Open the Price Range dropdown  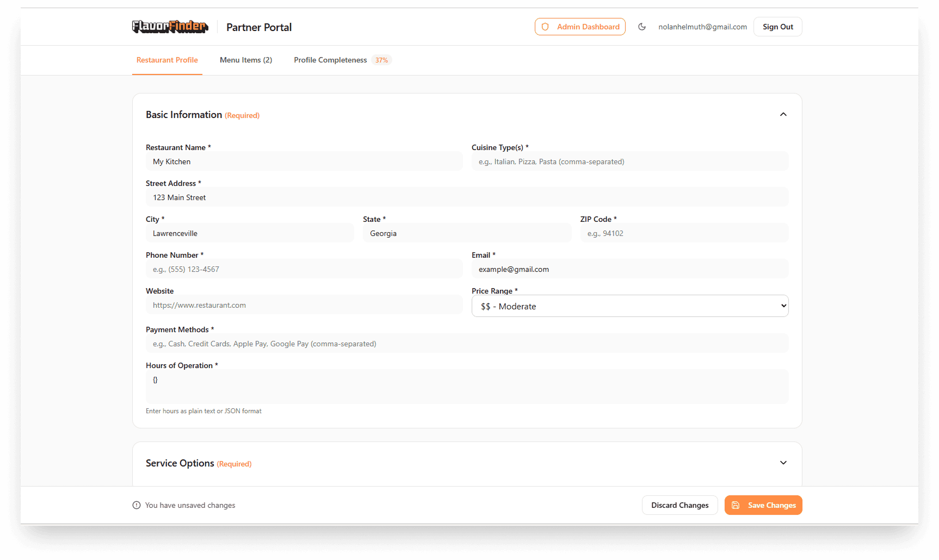pos(630,306)
